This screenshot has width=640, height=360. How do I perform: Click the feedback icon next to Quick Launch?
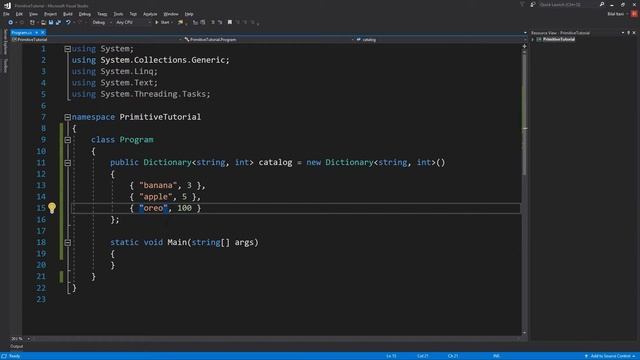[x=533, y=4]
